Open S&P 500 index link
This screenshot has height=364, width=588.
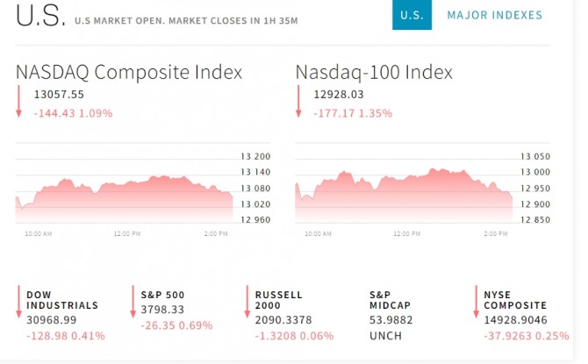click(162, 295)
